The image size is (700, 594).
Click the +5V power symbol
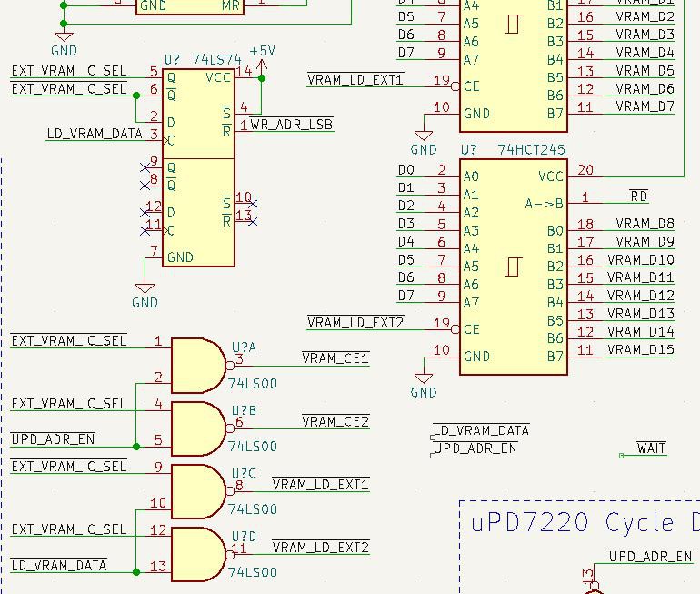pos(262,54)
